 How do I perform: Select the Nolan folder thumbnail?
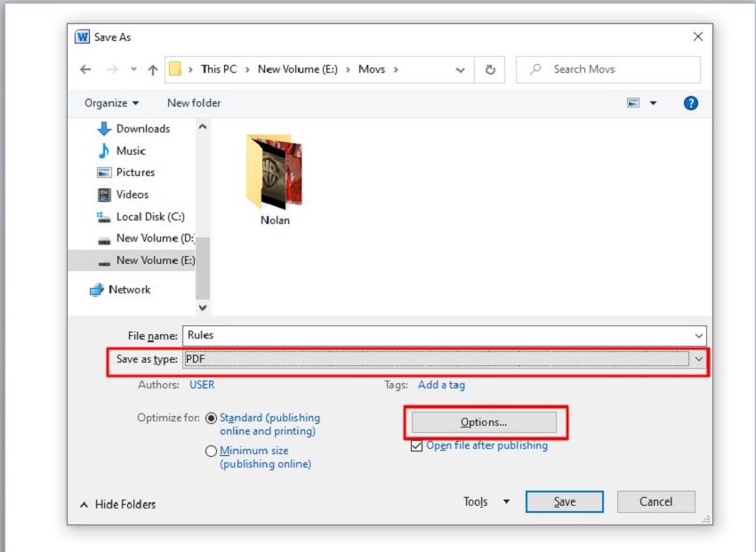coord(275,172)
